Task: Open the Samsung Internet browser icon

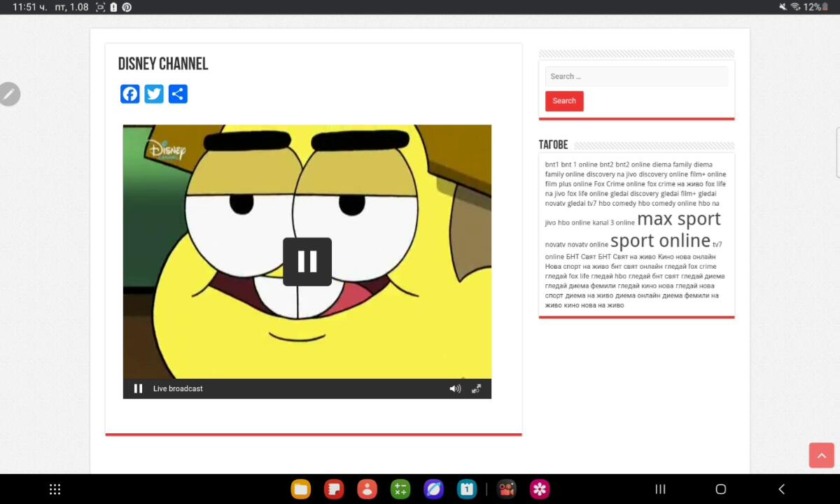Action: click(x=433, y=489)
